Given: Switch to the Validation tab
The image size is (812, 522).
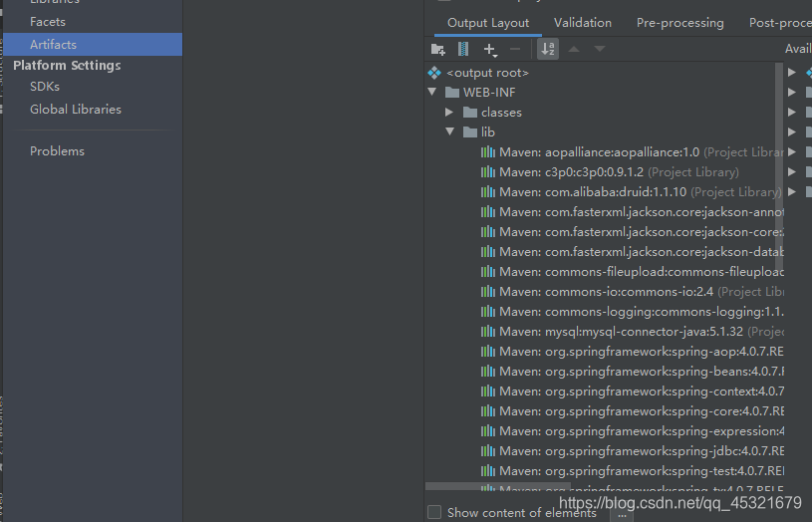Looking at the screenshot, I should 583,23.
